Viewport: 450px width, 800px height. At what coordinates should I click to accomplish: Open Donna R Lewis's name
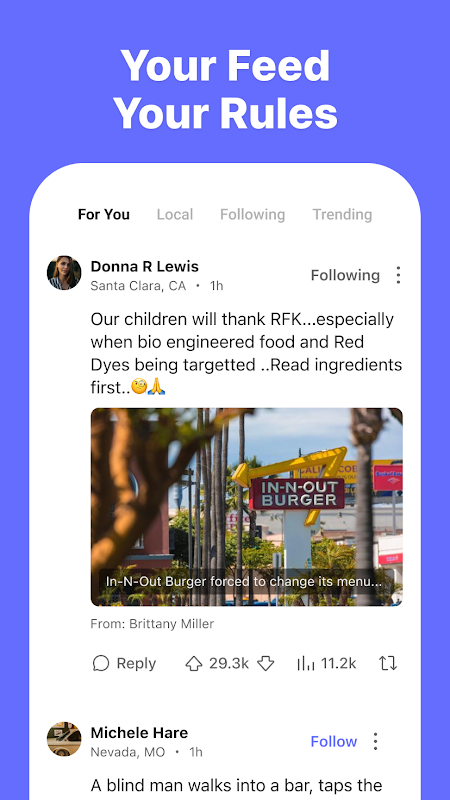click(x=145, y=266)
